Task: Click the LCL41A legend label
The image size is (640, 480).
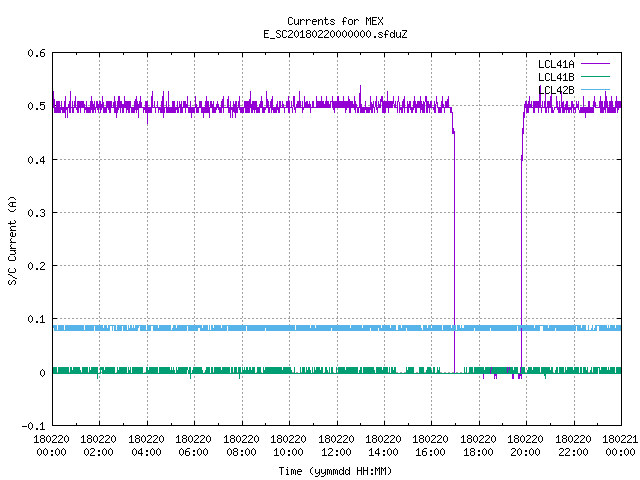Action: click(x=556, y=64)
